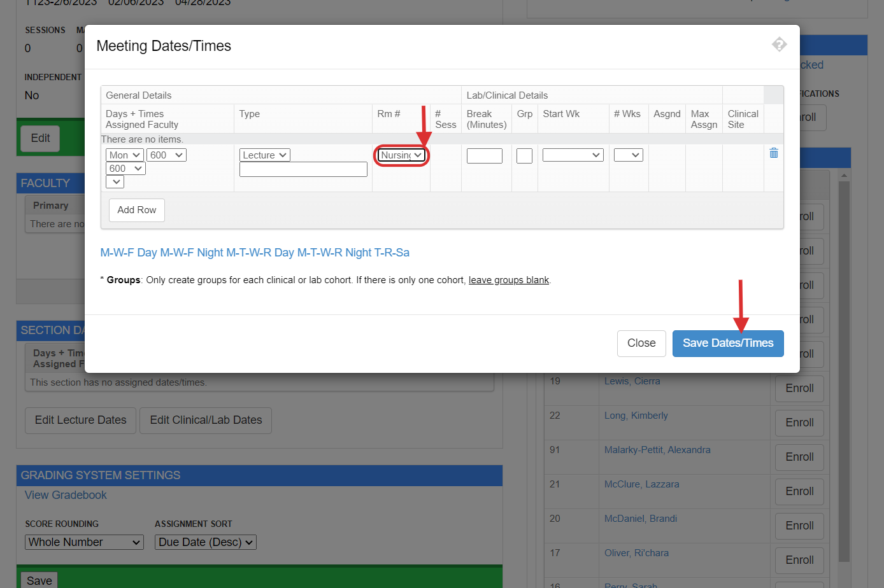
Task: Open the Mon day dropdown
Action: tap(125, 155)
